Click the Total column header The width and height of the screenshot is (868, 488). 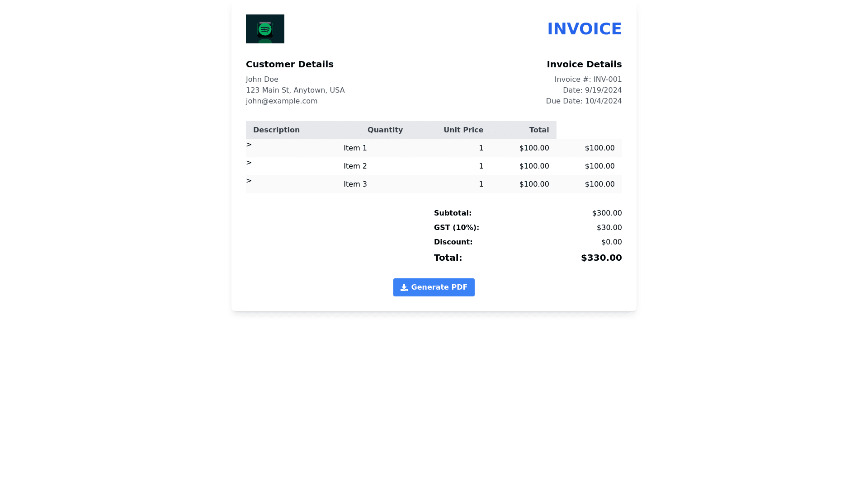(539, 130)
